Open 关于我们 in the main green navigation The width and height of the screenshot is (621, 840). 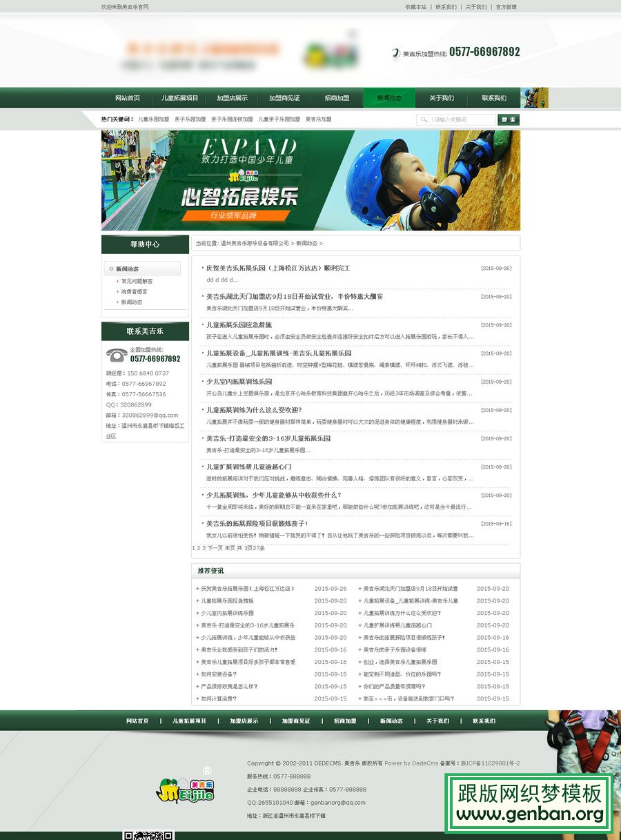tap(442, 98)
